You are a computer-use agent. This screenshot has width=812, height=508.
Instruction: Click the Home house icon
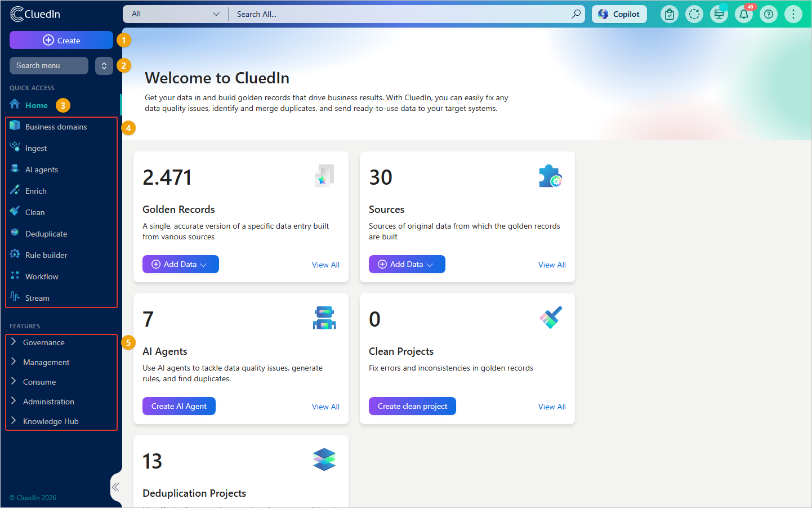coord(15,104)
